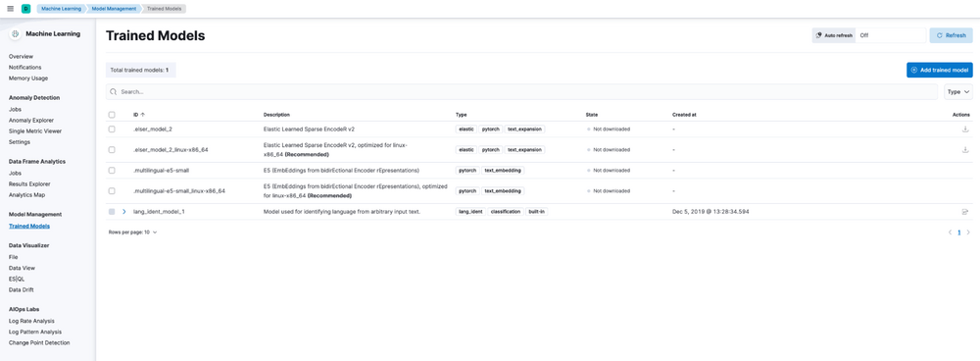980x361 pixels.
Task: Toggle the select-all models checkbox
Action: (112, 115)
